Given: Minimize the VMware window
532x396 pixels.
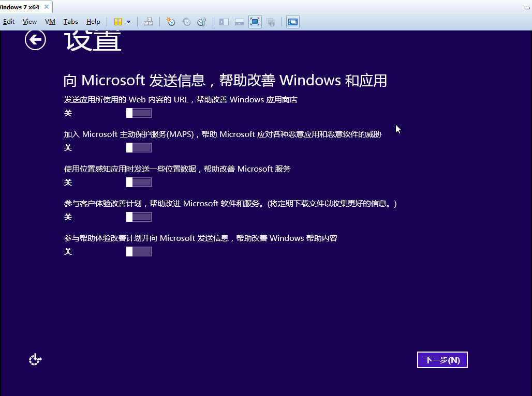Looking at the screenshot, I should tap(527, 7).
